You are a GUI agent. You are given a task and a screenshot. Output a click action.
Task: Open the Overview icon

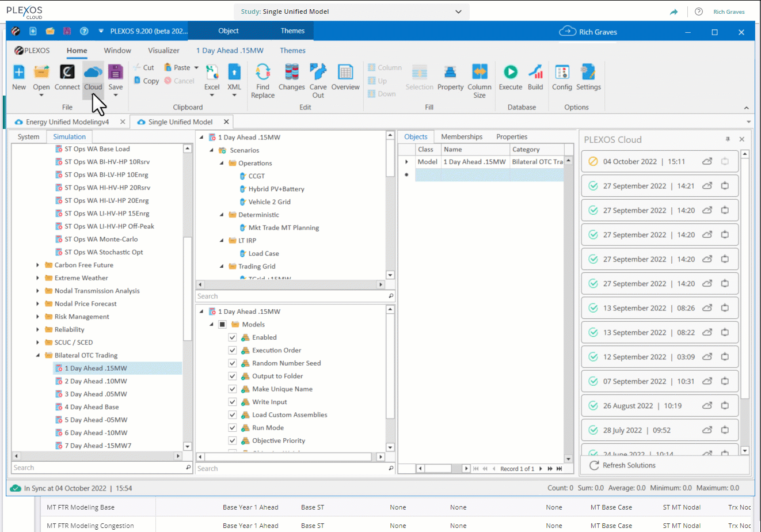pos(345,72)
